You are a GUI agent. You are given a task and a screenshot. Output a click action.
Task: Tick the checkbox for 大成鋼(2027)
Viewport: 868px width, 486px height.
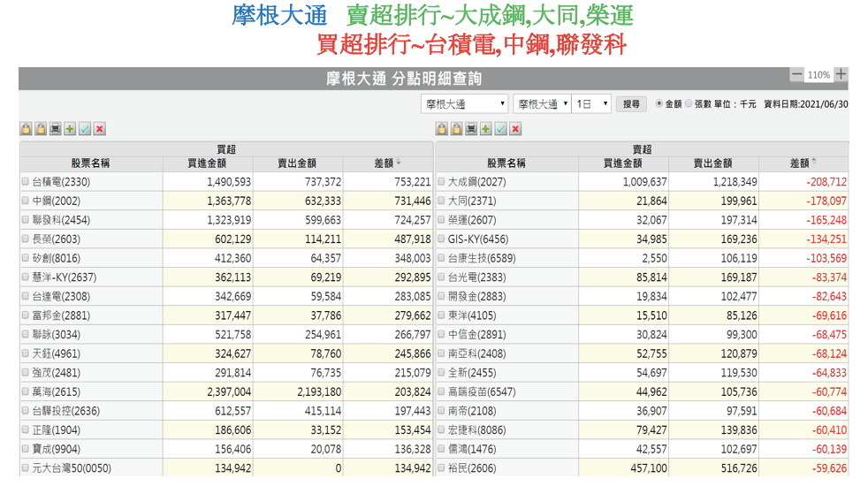click(x=442, y=182)
